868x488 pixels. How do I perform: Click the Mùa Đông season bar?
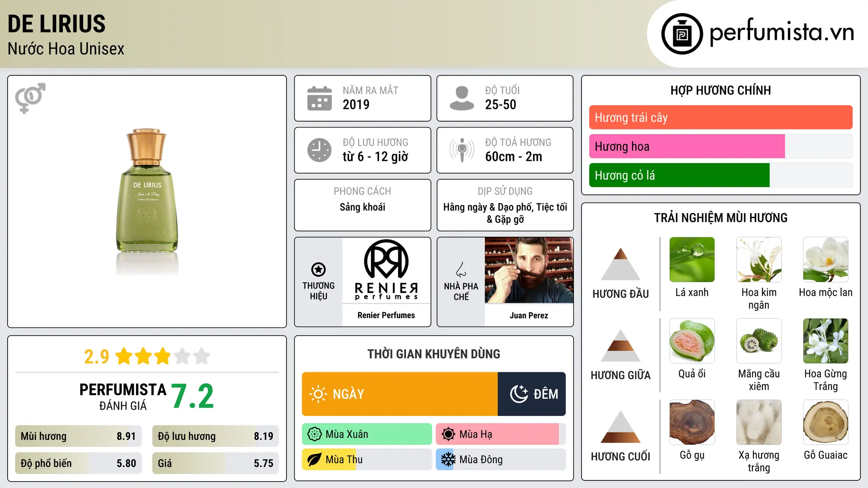point(501,460)
